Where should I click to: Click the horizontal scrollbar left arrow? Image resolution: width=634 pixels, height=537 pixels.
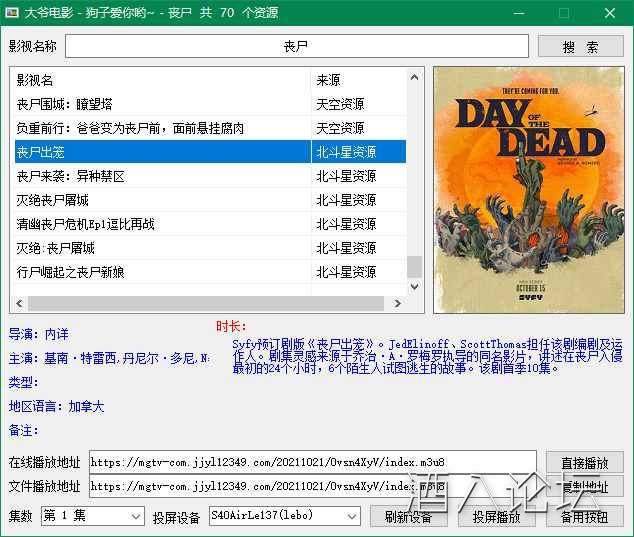pyautogui.click(x=19, y=303)
